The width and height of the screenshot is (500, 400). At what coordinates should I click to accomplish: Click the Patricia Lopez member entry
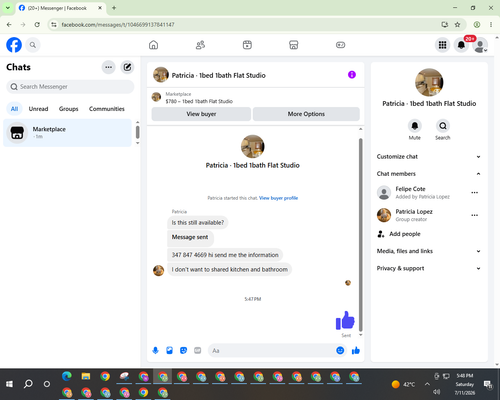click(414, 215)
